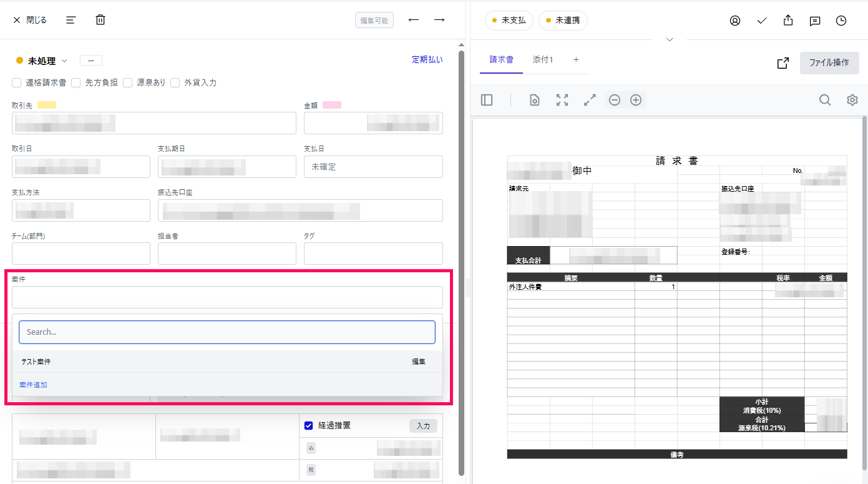The image size is (868, 484).
Task: Go to previous invoice with left arrow
Action: tap(413, 20)
